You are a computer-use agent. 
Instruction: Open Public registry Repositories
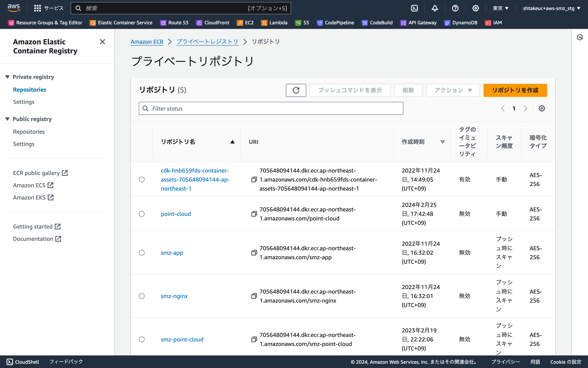pyautogui.click(x=29, y=132)
